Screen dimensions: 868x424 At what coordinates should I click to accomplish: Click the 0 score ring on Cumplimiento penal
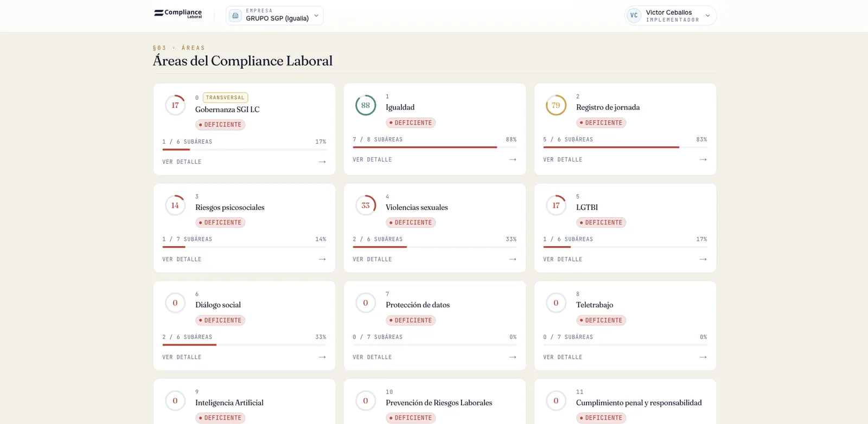click(556, 401)
